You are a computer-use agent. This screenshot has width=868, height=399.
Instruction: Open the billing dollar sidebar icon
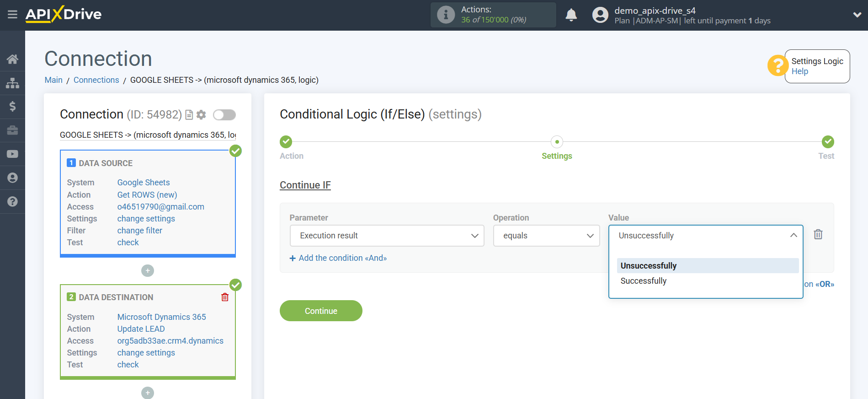[12, 107]
